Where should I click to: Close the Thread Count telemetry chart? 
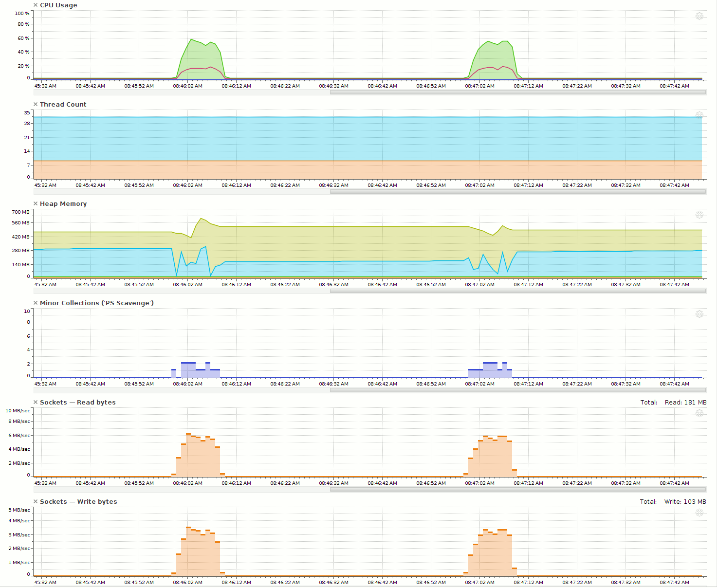point(36,104)
